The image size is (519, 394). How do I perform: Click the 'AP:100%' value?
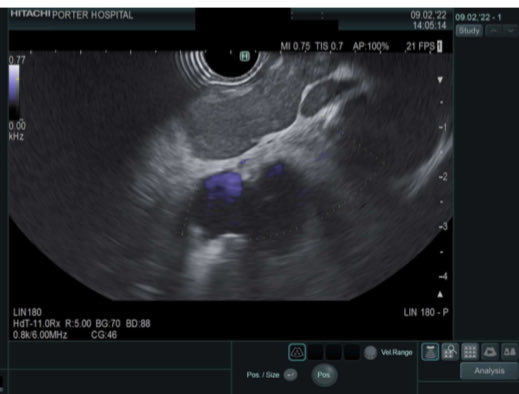pyautogui.click(x=371, y=46)
